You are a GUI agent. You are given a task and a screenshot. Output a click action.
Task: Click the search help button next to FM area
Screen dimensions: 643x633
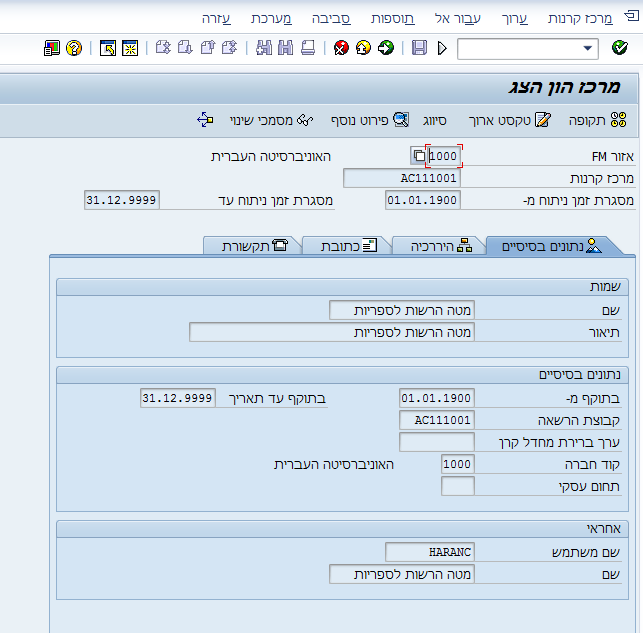[x=418, y=156]
